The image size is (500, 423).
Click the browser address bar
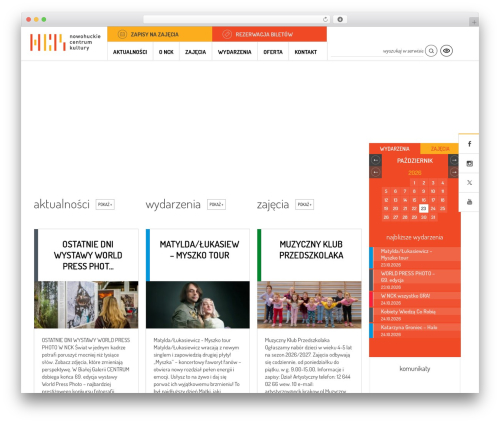pos(237,20)
